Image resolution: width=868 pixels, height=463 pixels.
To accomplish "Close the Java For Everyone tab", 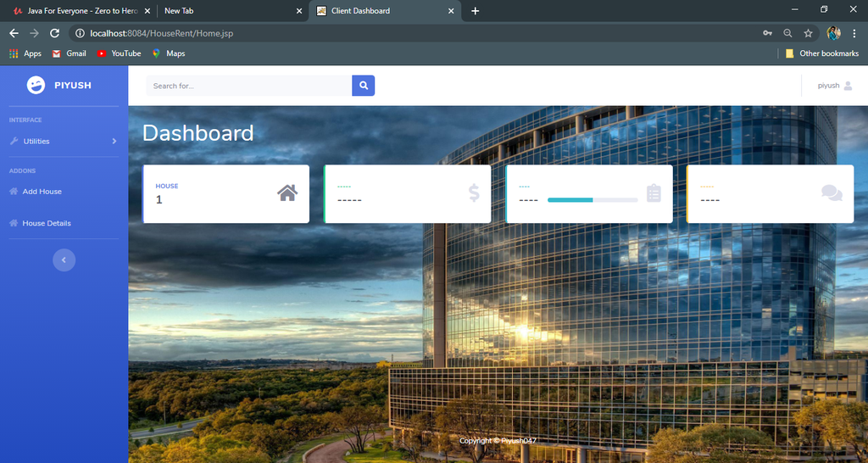I will [x=147, y=10].
